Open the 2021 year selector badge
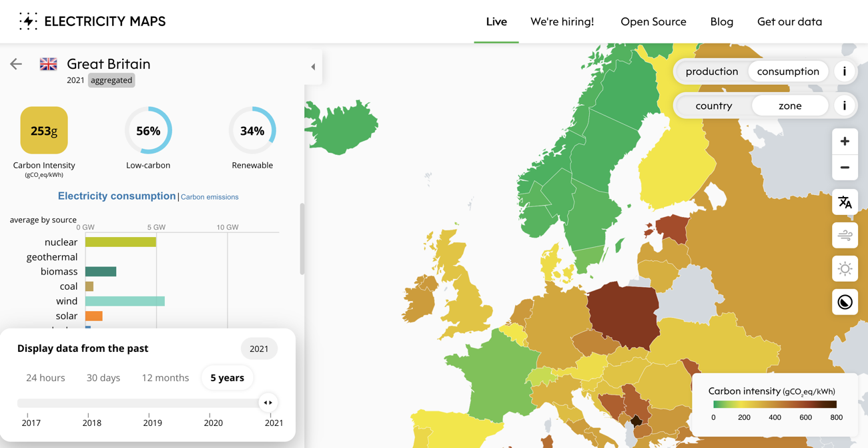 click(259, 348)
